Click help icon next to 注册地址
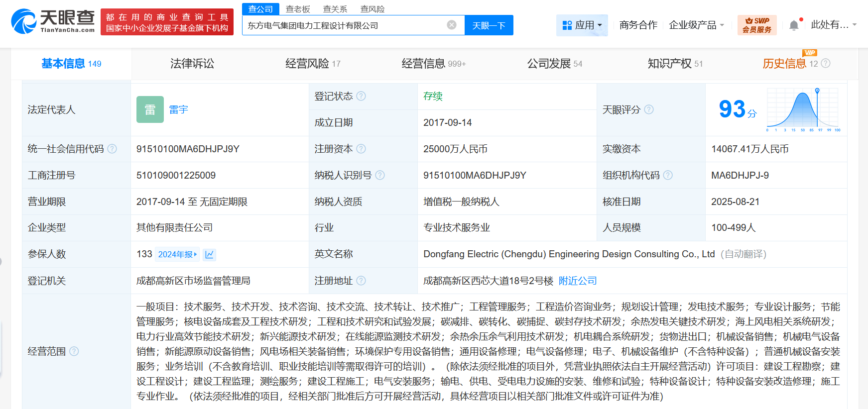 [x=362, y=281]
